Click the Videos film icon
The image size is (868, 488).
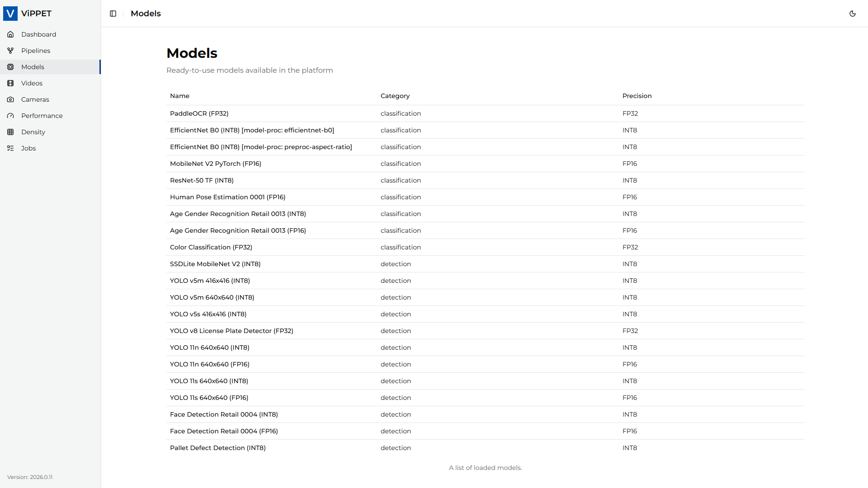point(10,83)
